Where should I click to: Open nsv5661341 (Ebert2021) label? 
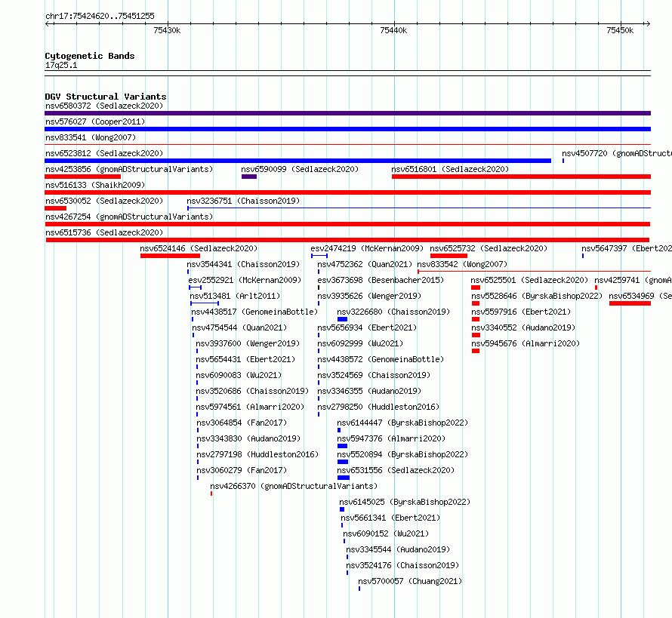[390, 518]
